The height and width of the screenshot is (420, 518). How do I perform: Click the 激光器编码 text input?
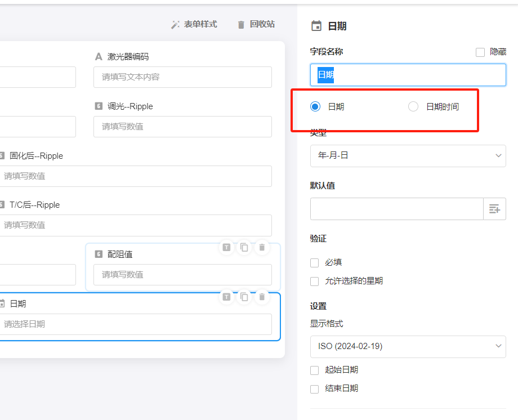pos(182,77)
